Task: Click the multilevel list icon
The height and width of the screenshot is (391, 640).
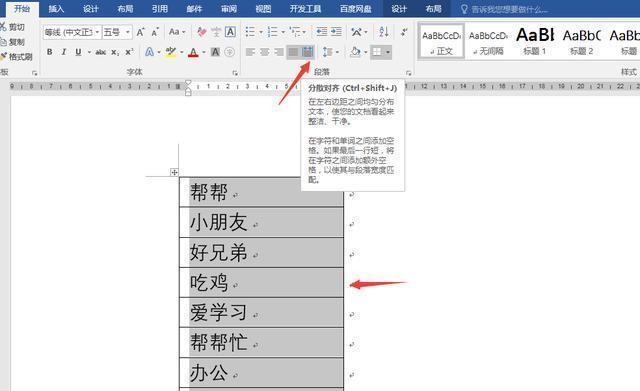Action: 295,32
